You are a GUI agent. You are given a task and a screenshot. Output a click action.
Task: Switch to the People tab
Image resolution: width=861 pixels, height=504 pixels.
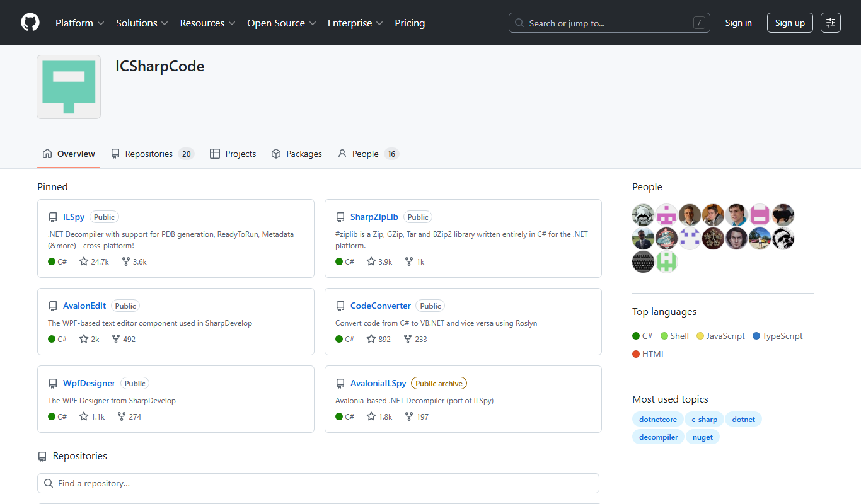tap(368, 154)
